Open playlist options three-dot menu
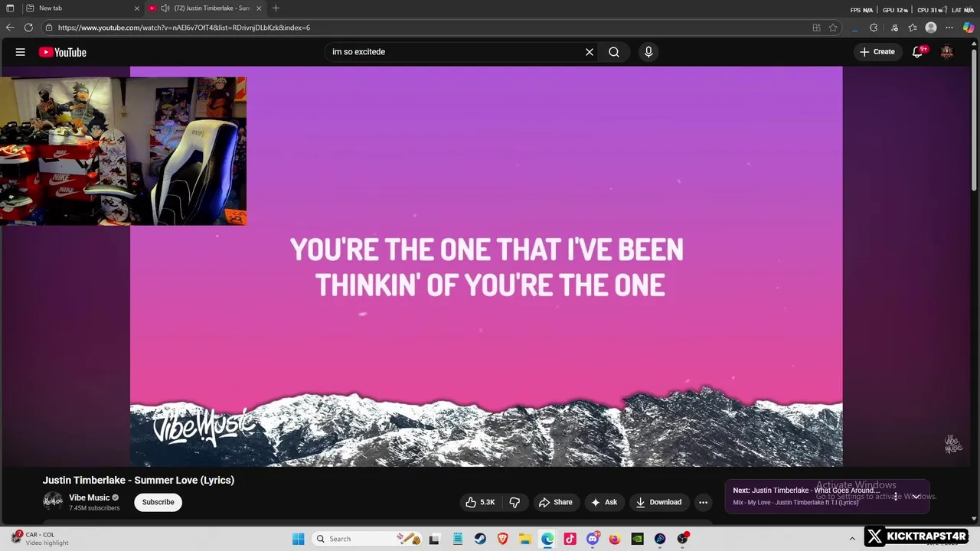Image resolution: width=980 pixels, height=551 pixels. (895, 497)
